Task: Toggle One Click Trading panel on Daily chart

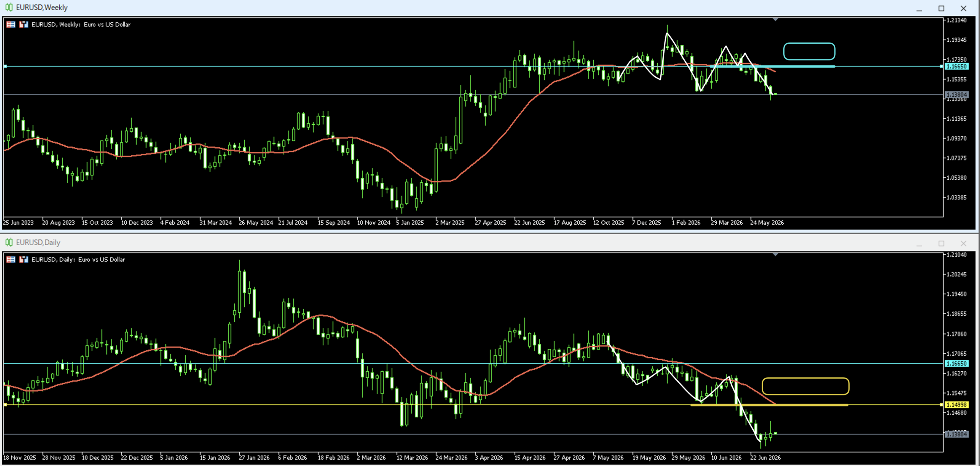Action: [x=24, y=259]
